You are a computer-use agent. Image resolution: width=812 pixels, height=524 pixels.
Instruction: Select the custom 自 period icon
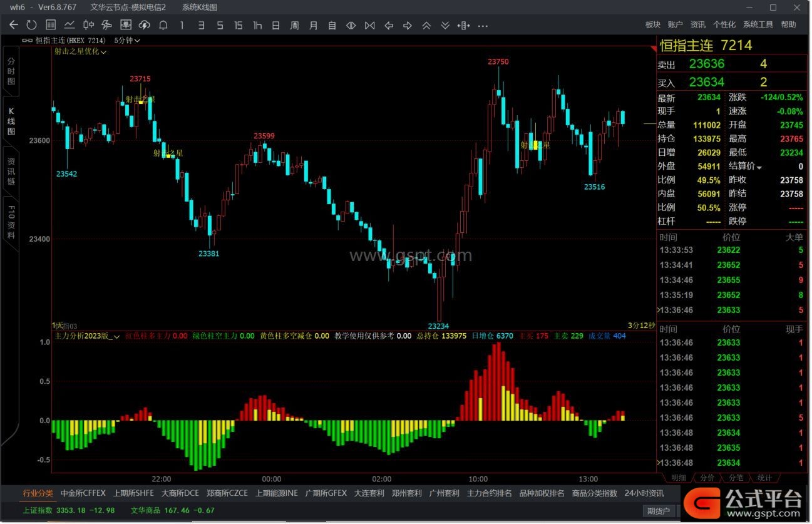(x=332, y=25)
